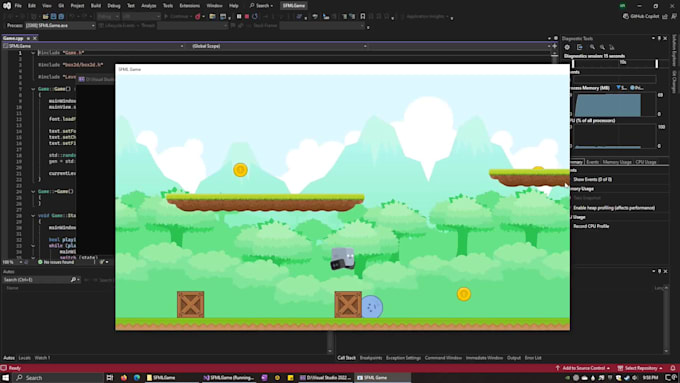Click the Save All icon in the toolbar
680x383 pixels.
click(61, 16)
